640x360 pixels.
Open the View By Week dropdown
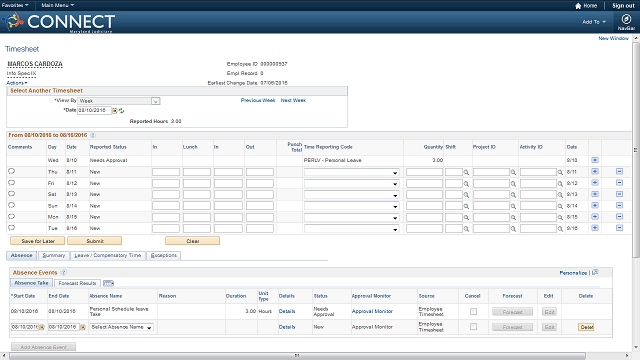coord(119,101)
